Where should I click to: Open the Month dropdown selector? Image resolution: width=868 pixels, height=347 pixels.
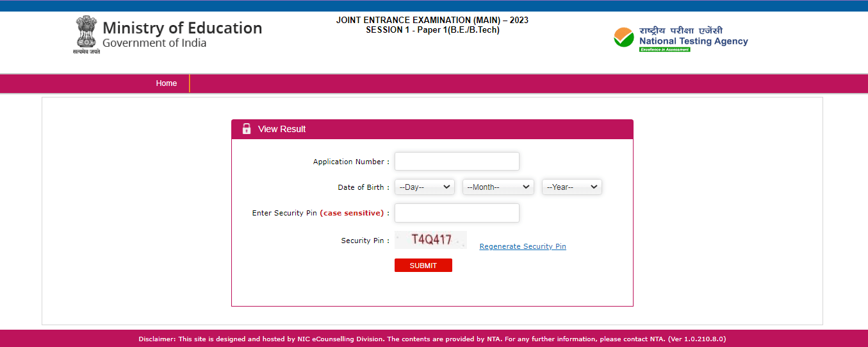tap(498, 187)
